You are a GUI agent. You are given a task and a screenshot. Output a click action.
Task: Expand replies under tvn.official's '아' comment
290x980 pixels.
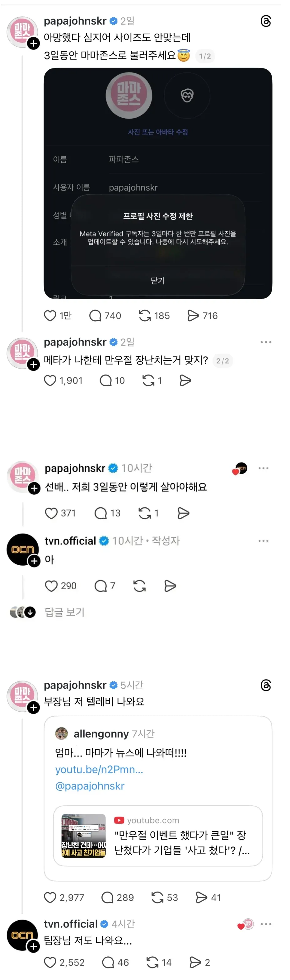pos(65,612)
